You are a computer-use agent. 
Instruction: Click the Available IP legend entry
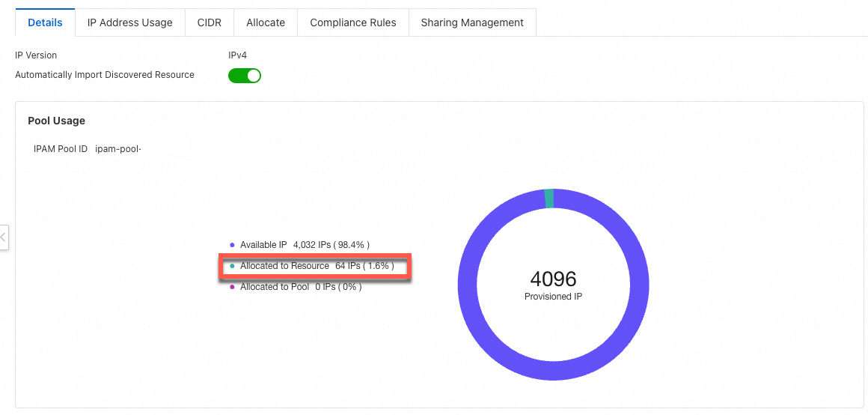coord(299,244)
